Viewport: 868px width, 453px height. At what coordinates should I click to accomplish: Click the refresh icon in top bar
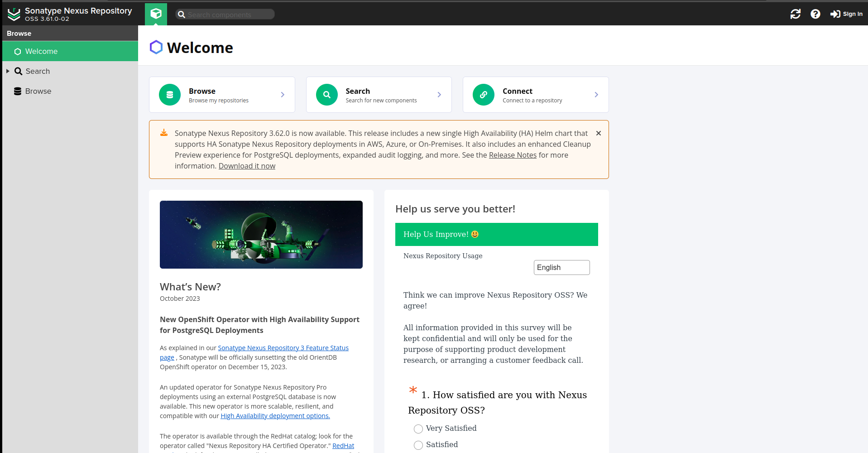pyautogui.click(x=795, y=14)
